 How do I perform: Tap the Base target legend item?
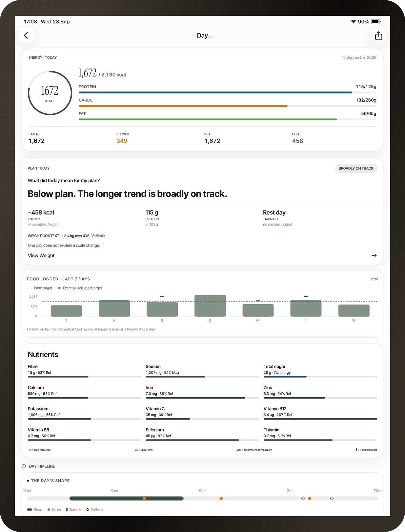[x=40, y=288]
